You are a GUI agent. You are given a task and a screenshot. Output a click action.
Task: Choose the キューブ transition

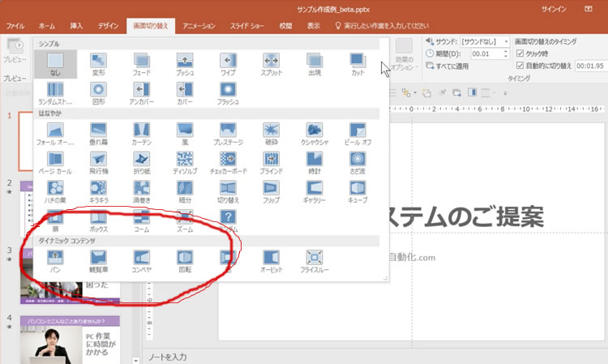click(358, 192)
